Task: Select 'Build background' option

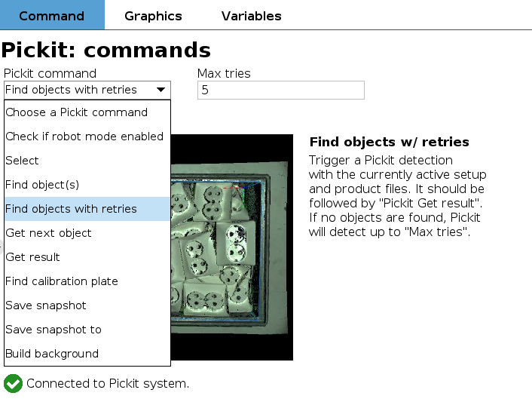Action: [52, 354]
